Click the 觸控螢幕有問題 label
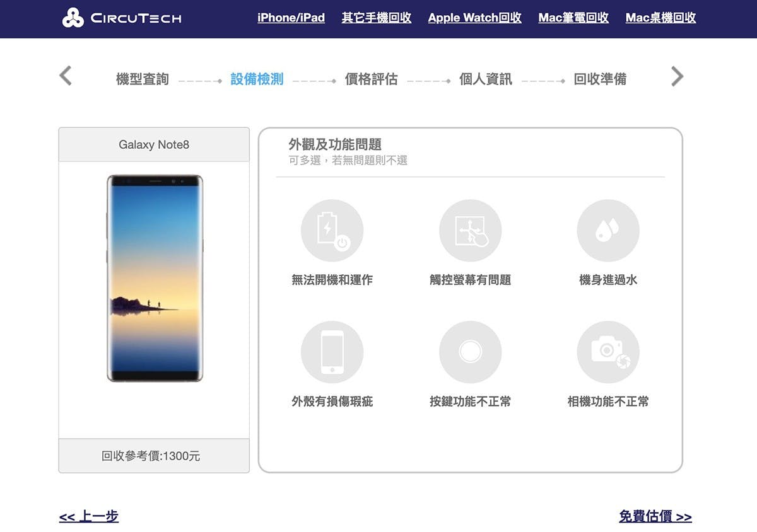This screenshot has height=532, width=757. 470,280
